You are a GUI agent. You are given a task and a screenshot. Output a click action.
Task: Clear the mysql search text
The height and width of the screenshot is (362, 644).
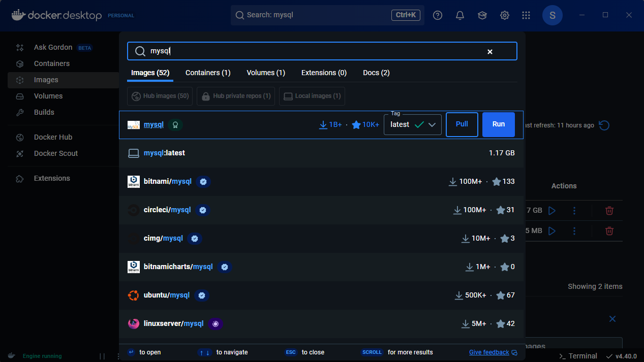click(490, 52)
